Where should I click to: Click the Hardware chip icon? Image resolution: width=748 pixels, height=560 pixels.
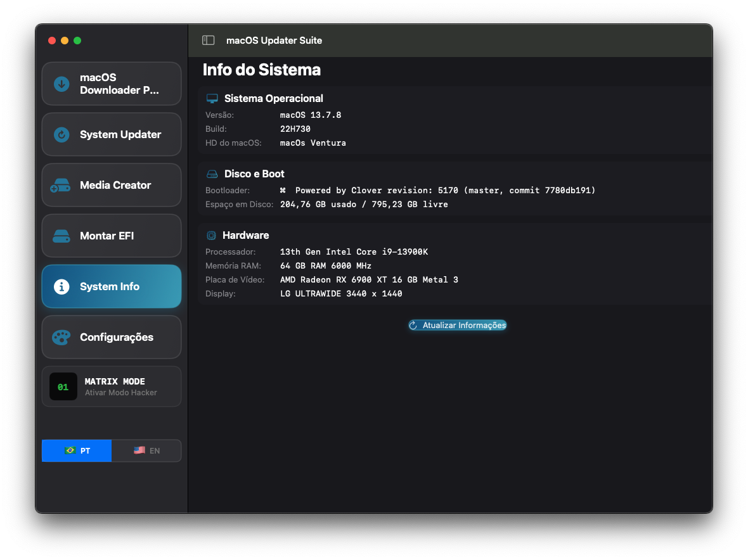point(211,236)
